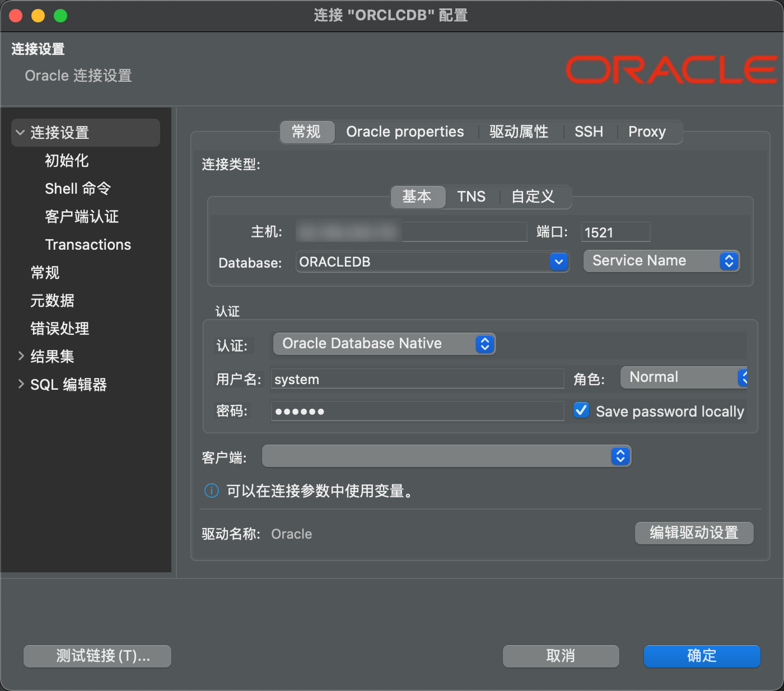Click the 端口 port field showing 1521
This screenshot has width=784, height=691.
pos(615,232)
